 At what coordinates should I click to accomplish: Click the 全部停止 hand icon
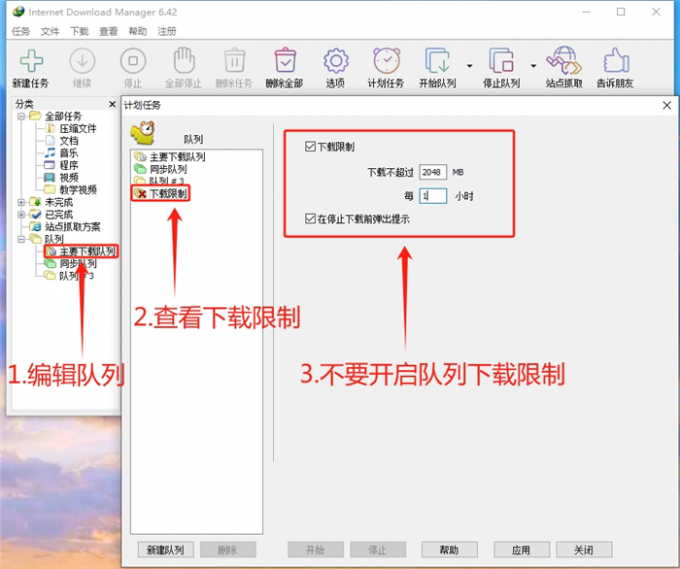184,60
